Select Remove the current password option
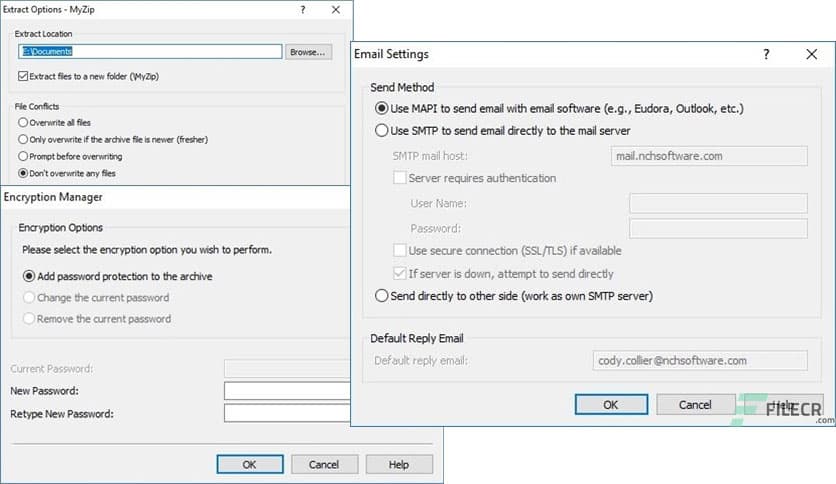Image resolution: width=836 pixels, height=484 pixels. pos(29,319)
